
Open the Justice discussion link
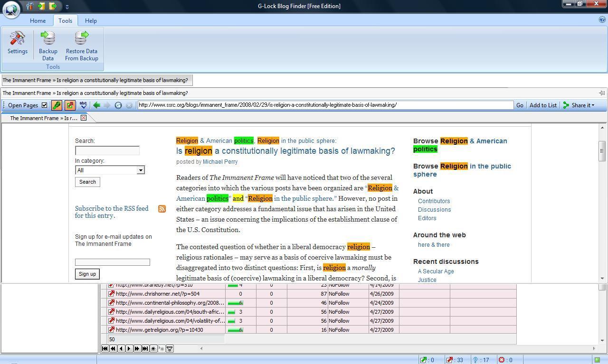[x=427, y=280]
